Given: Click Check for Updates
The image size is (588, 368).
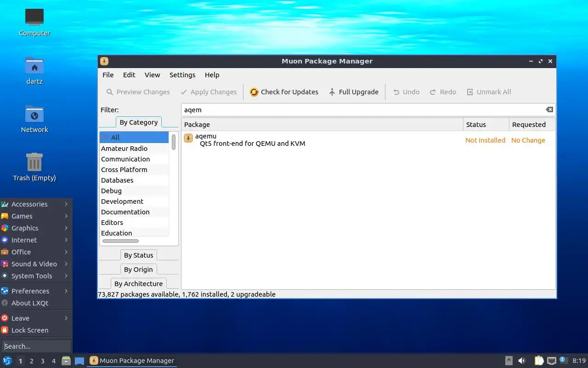Looking at the screenshot, I should point(284,92).
